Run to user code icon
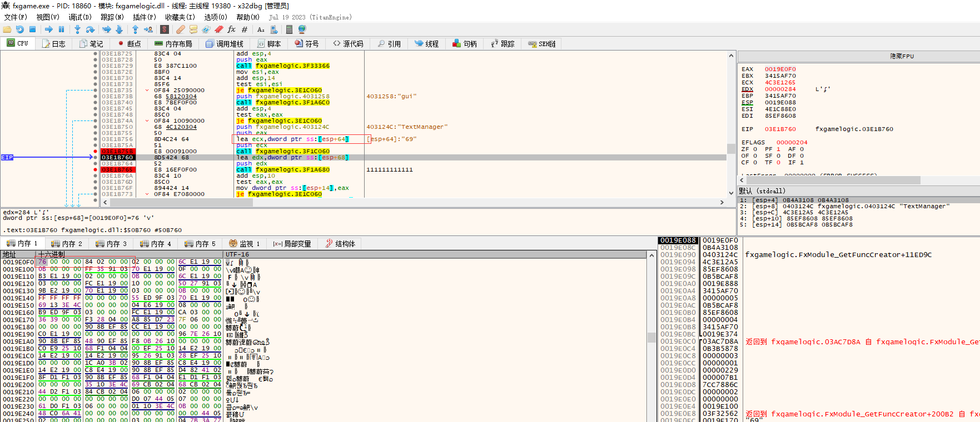Viewport: 980px width, 422px height. (148, 29)
